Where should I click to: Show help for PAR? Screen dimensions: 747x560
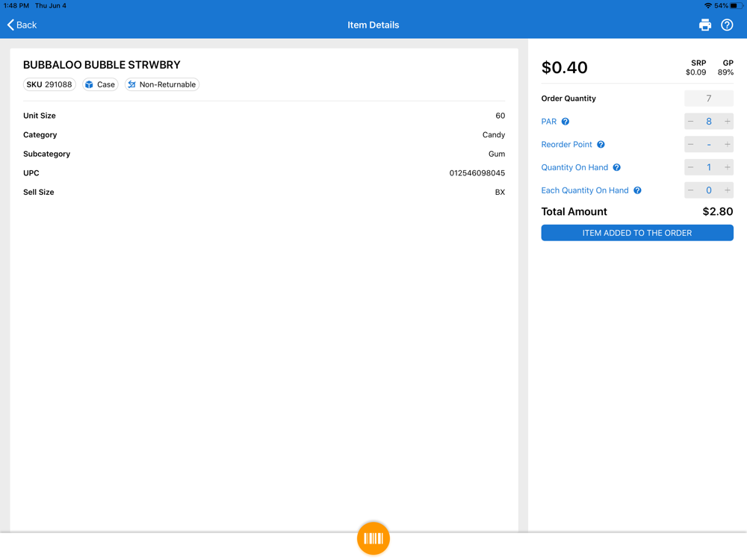click(565, 122)
